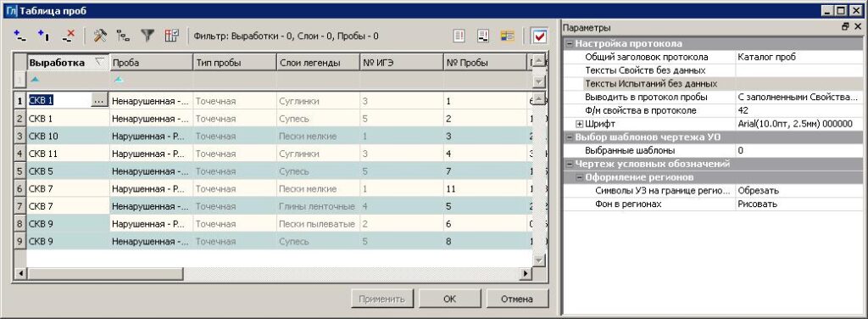Click the first protocol page icon
The height and width of the screenshot is (319, 868).
point(459,36)
